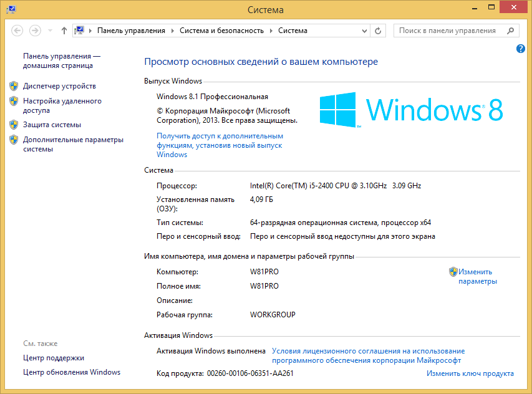Click Активация Windows выполнена text
The height and width of the screenshot is (394, 532).
click(211, 351)
